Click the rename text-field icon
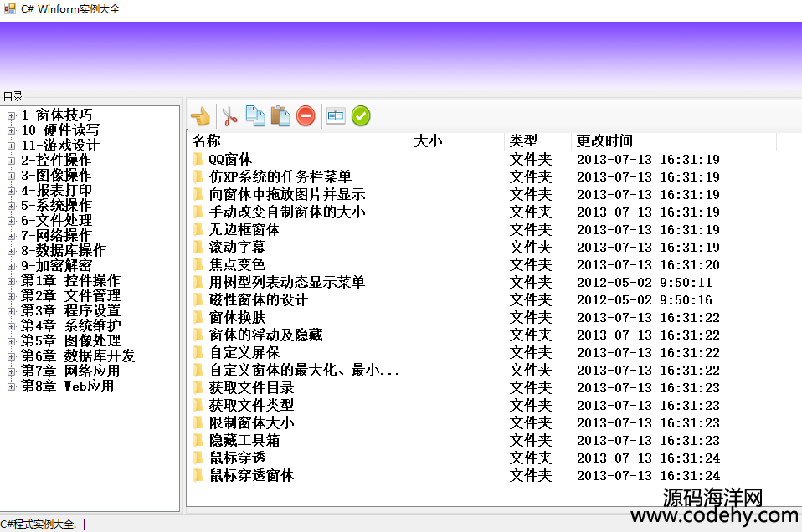Viewport: 802px width, 532px height. (x=335, y=116)
